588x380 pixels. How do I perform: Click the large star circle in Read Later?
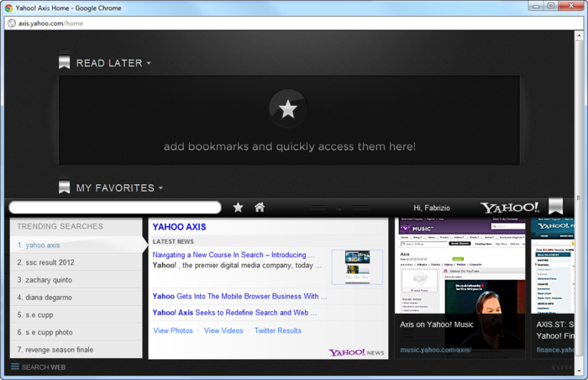288,109
